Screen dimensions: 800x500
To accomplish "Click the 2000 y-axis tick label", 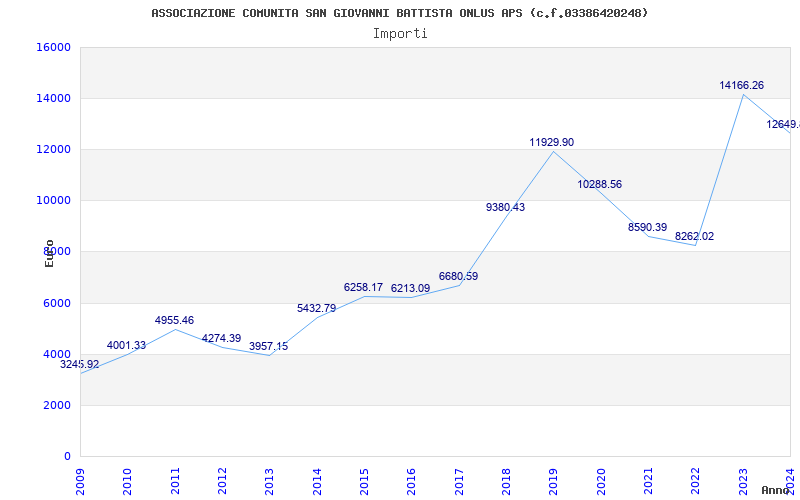I will click(56, 405).
